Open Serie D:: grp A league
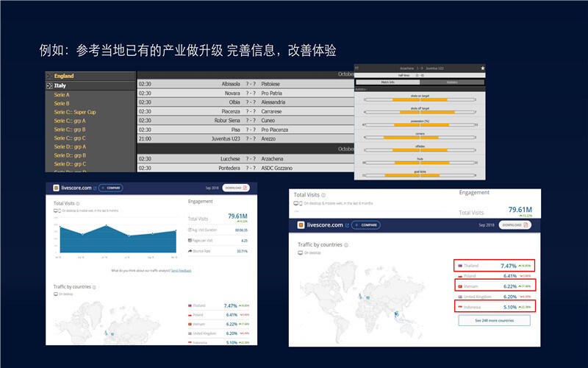This screenshot has width=588, height=368. 70,146
